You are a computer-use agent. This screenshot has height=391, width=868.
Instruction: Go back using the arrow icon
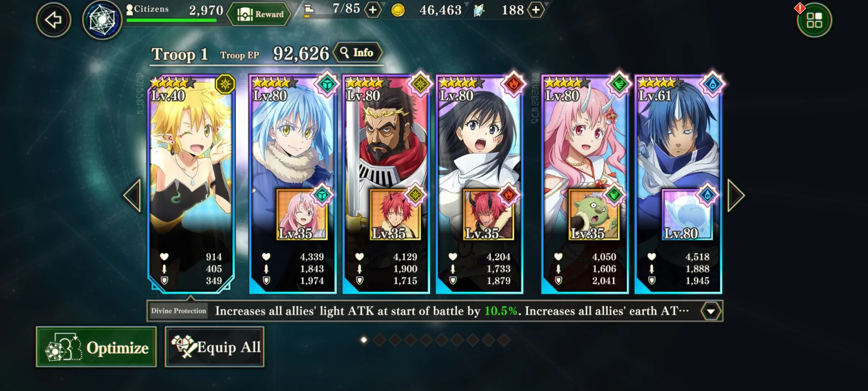tap(53, 20)
